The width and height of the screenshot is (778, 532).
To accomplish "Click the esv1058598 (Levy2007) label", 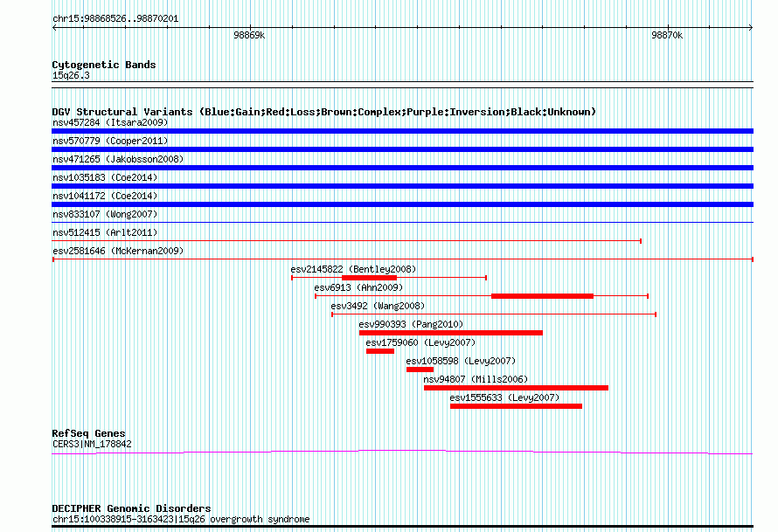I will 461,361.
